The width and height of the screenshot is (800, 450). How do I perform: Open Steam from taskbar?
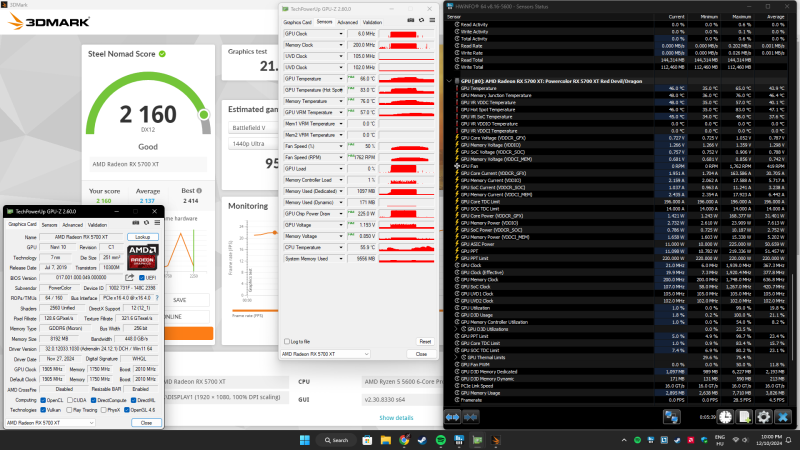(422, 440)
